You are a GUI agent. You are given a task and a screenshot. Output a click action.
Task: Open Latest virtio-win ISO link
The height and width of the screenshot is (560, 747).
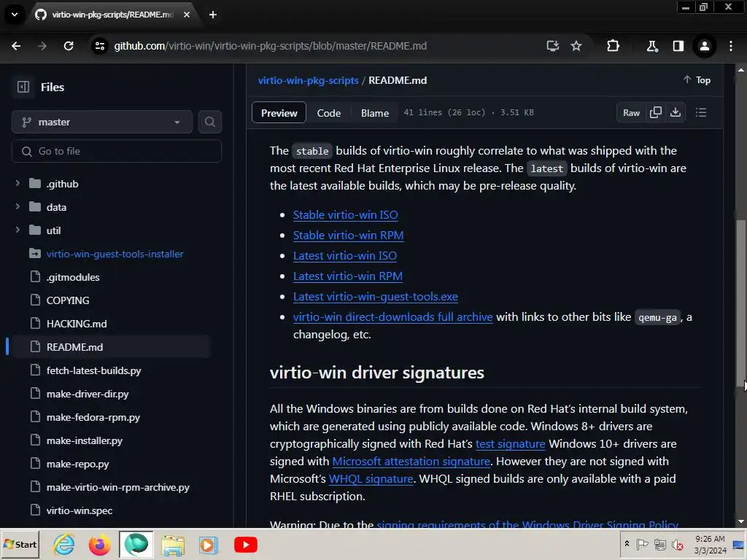[x=345, y=256]
